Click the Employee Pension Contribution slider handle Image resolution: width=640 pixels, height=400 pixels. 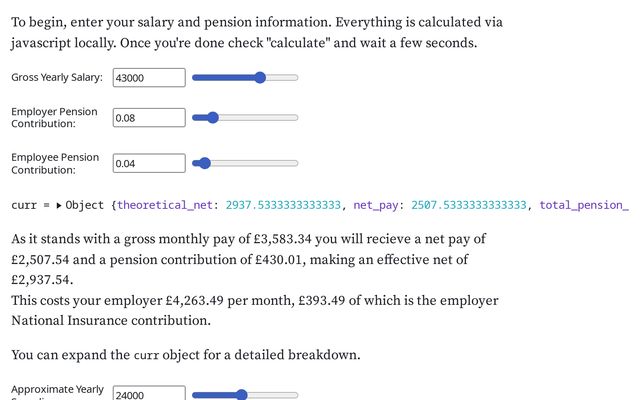tap(204, 163)
